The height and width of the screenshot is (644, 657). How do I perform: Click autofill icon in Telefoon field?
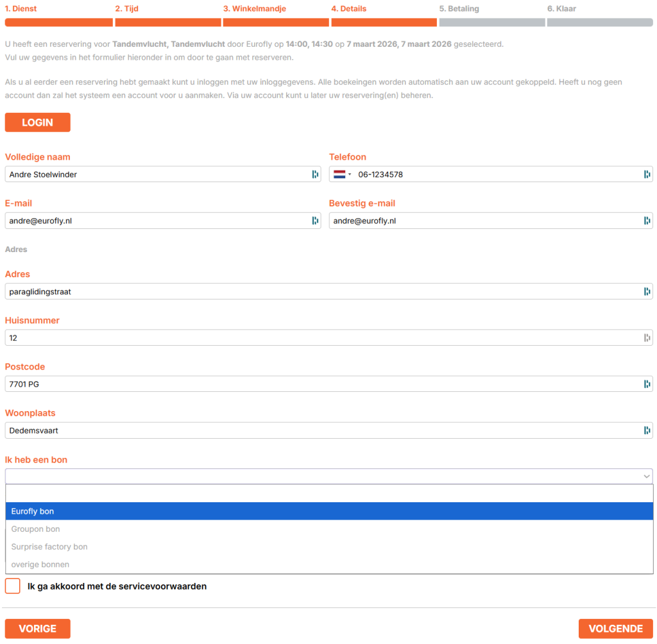pyautogui.click(x=647, y=174)
